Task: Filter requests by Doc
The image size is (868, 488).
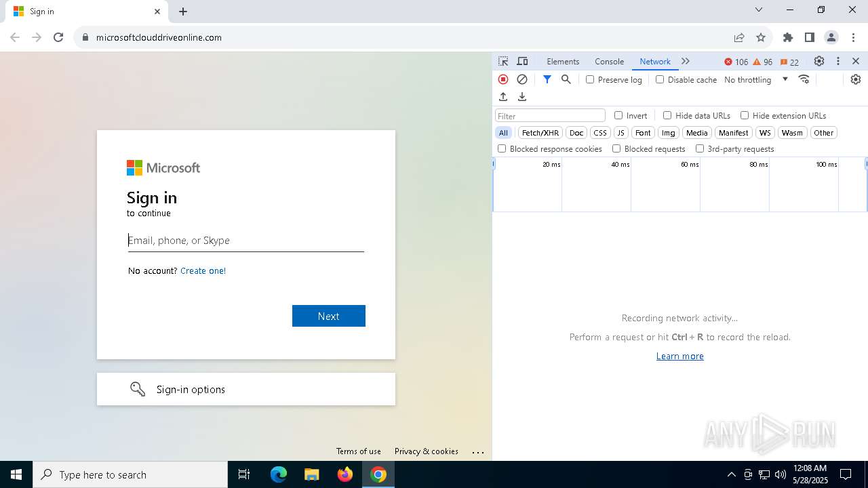Action: tap(576, 133)
